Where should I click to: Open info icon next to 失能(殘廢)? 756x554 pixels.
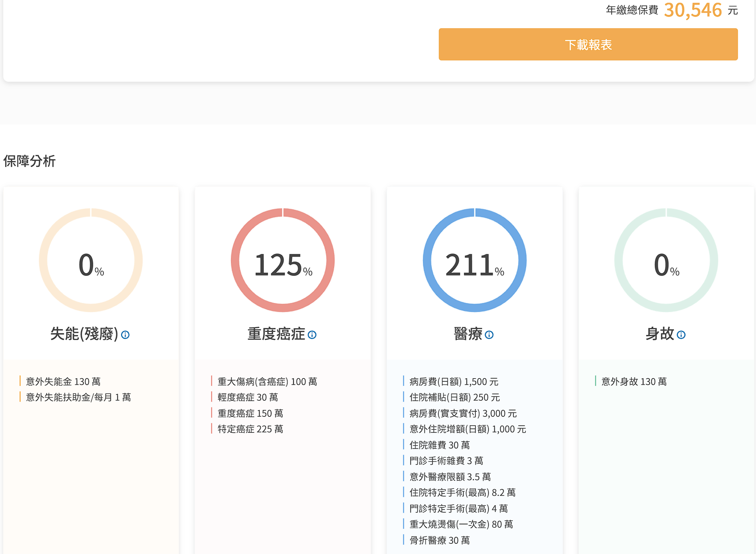126,335
